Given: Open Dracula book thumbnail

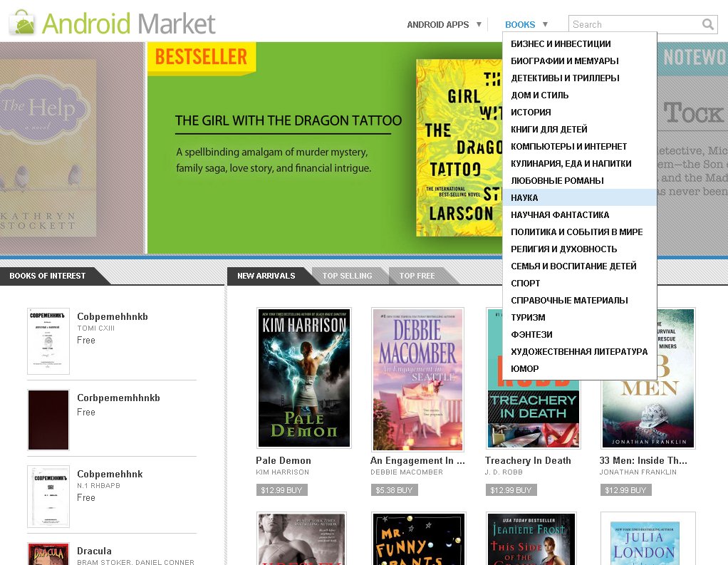Looking at the screenshot, I should 48,554.
